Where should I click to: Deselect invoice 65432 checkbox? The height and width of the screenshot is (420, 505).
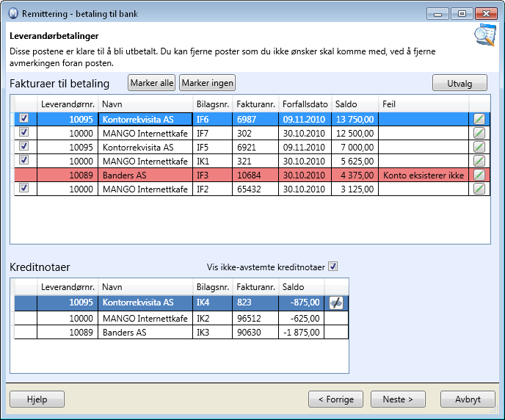pos(23,189)
